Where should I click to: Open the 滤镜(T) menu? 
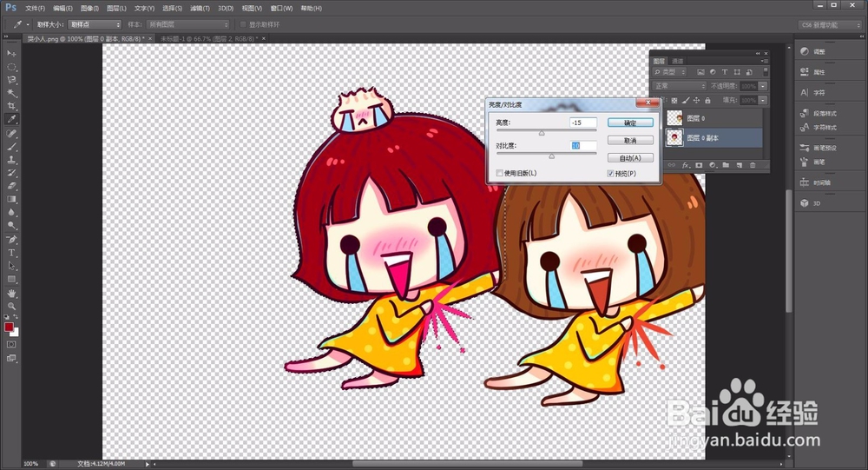[x=200, y=9]
